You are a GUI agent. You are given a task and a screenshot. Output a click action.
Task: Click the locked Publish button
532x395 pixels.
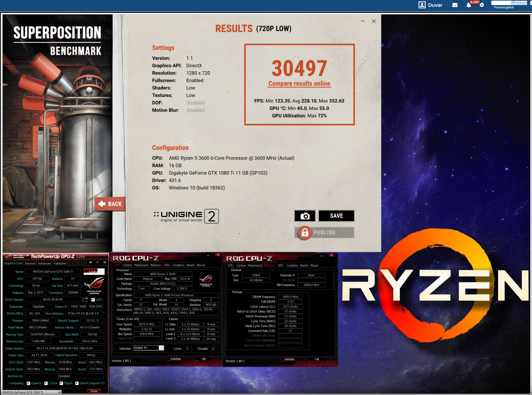click(x=324, y=232)
